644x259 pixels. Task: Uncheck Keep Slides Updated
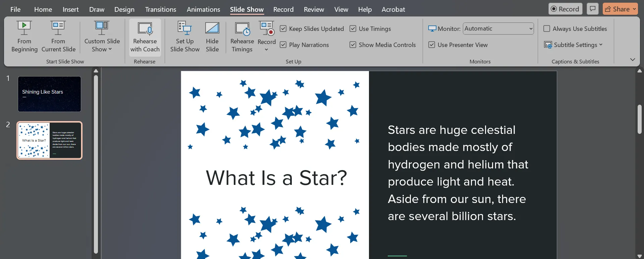[283, 29]
